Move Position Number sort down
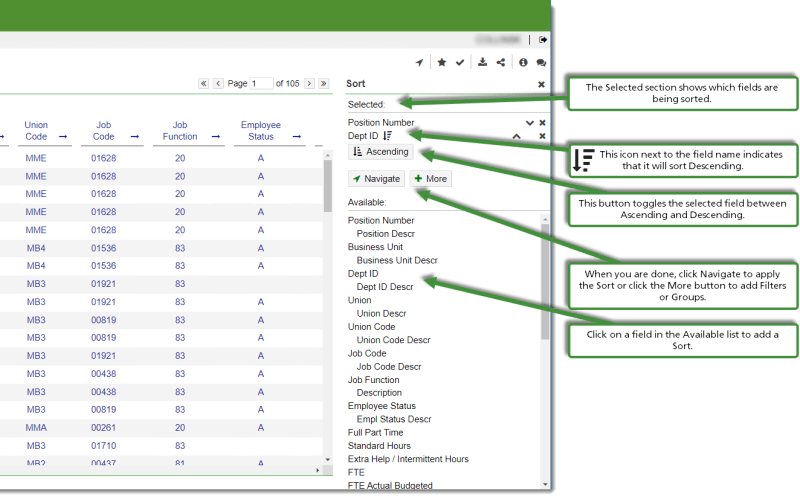Viewport: 800px width, 496px height. click(x=530, y=123)
